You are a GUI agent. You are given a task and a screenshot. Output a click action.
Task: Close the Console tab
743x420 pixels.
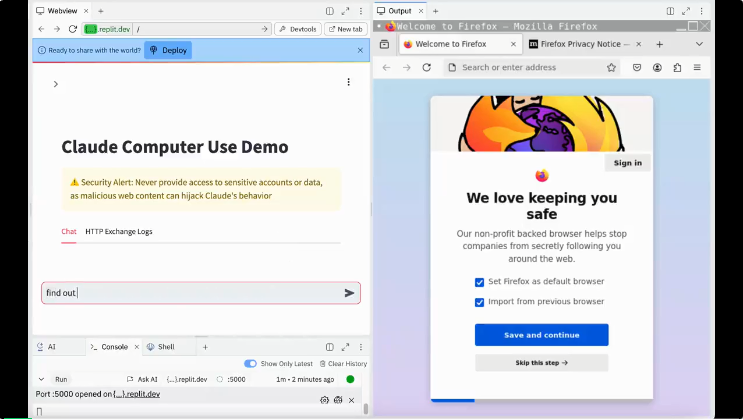pos(136,347)
